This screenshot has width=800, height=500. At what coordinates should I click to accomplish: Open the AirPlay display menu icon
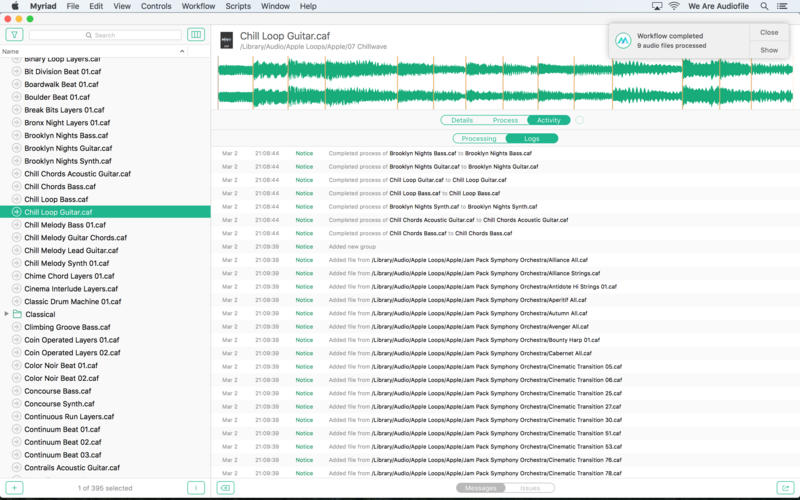[x=657, y=6]
